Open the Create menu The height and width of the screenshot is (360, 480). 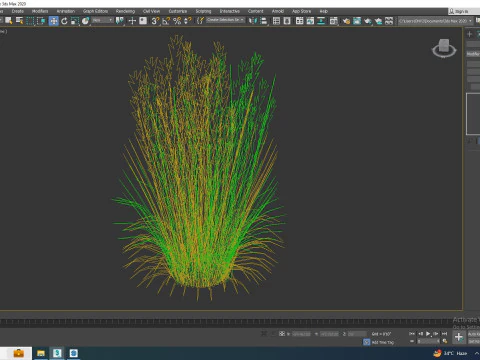(18, 11)
